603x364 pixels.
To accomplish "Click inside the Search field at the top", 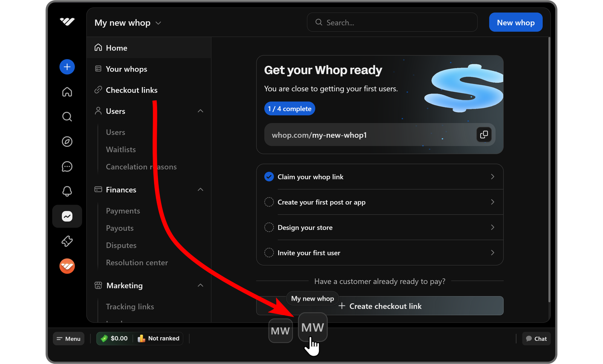I will click(x=392, y=22).
